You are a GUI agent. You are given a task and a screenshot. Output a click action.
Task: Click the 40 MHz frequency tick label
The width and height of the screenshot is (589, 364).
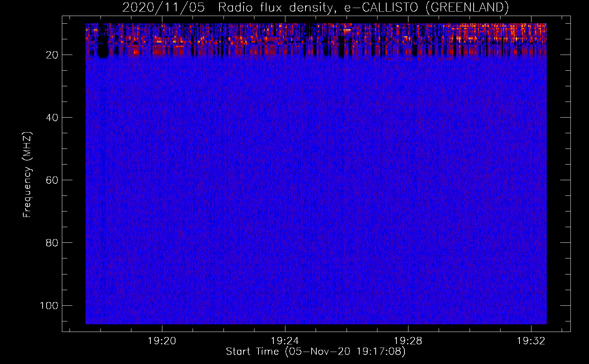52,118
